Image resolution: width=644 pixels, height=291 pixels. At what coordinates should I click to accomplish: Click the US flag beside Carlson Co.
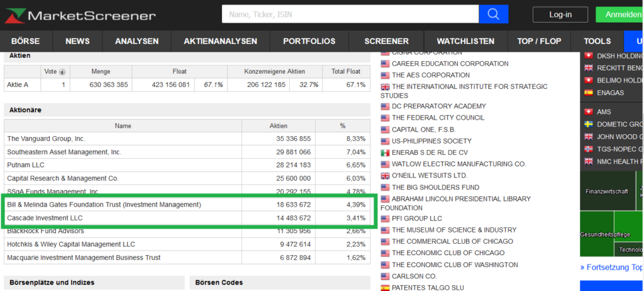385,276
